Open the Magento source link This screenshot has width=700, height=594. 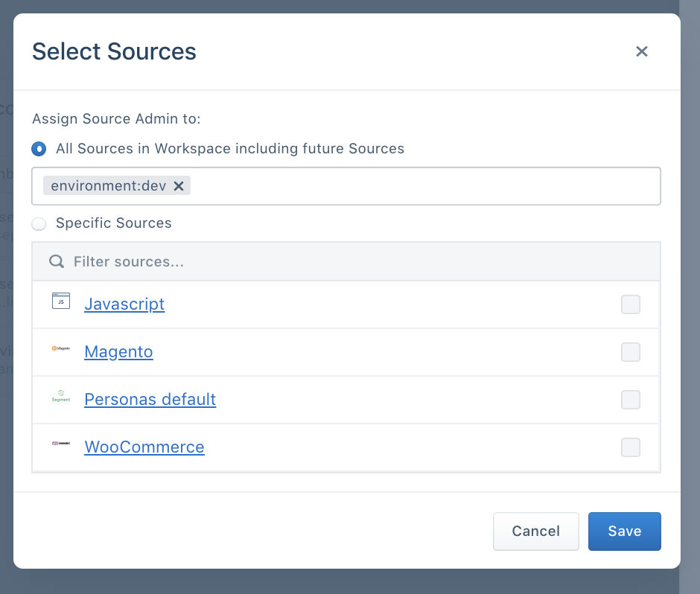tap(118, 351)
